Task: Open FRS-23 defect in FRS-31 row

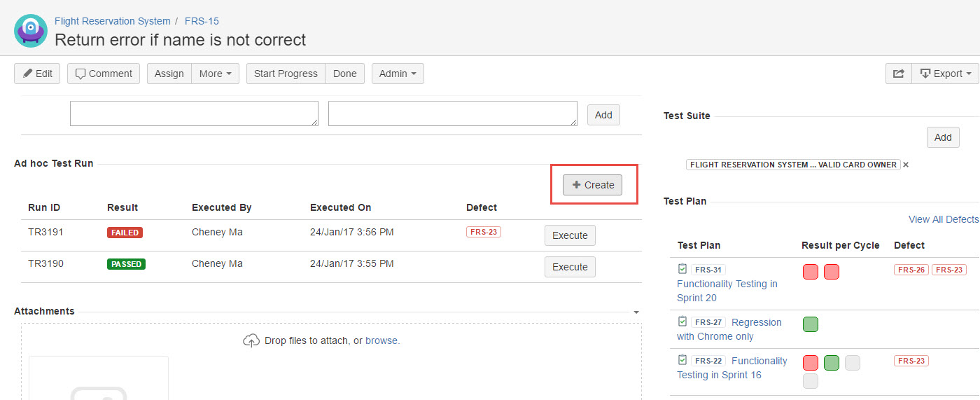Action: point(949,270)
